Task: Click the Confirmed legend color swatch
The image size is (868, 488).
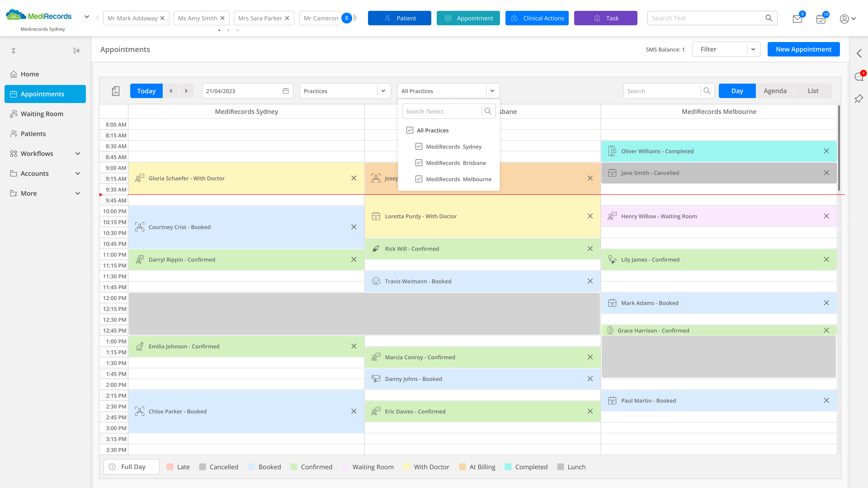Action: pos(294,467)
